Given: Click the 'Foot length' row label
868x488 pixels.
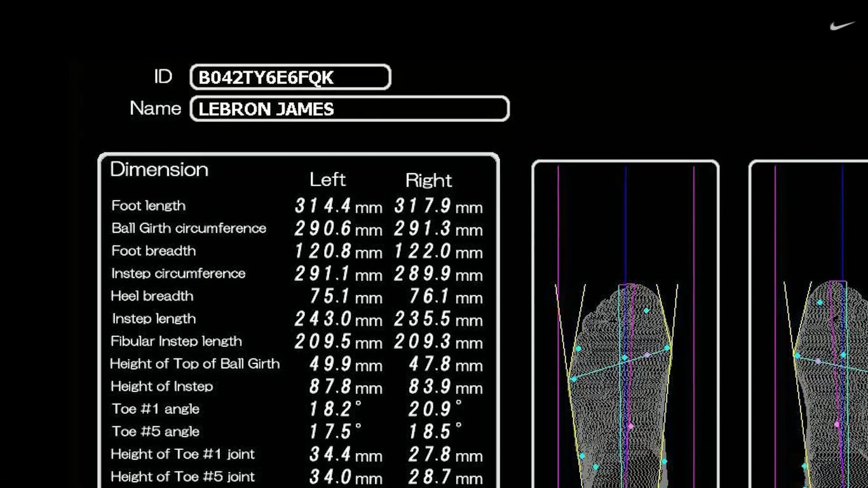Looking at the screenshot, I should 149,206.
